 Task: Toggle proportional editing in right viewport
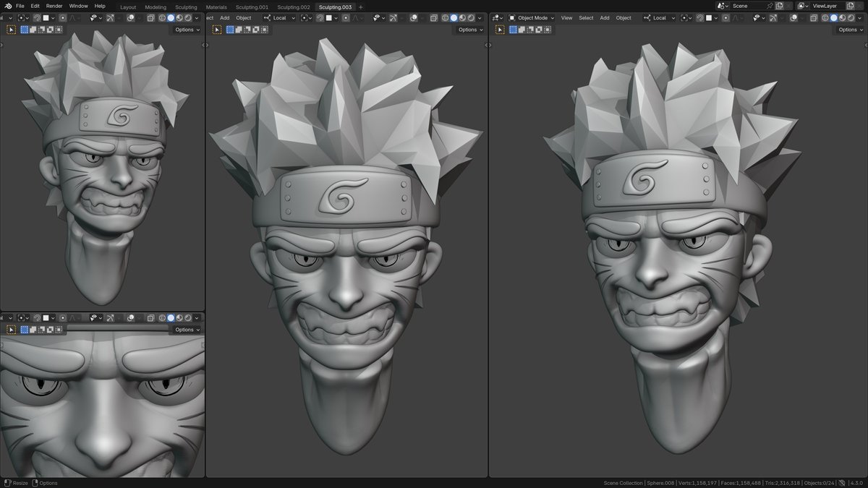pos(726,18)
